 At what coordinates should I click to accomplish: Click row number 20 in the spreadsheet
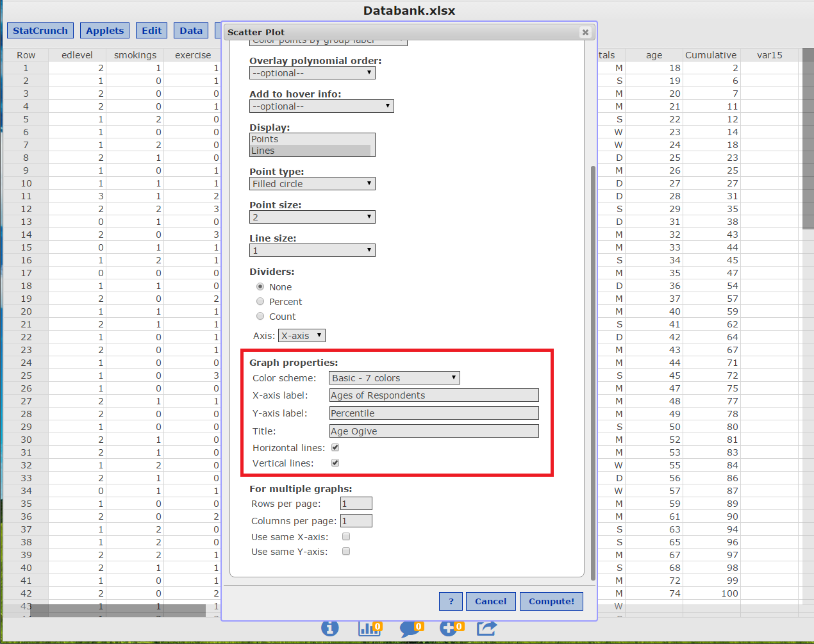tap(26, 311)
